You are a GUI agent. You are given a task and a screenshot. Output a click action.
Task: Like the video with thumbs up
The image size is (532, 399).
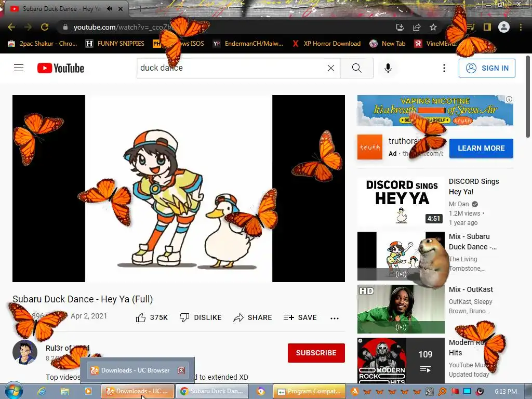click(x=152, y=317)
